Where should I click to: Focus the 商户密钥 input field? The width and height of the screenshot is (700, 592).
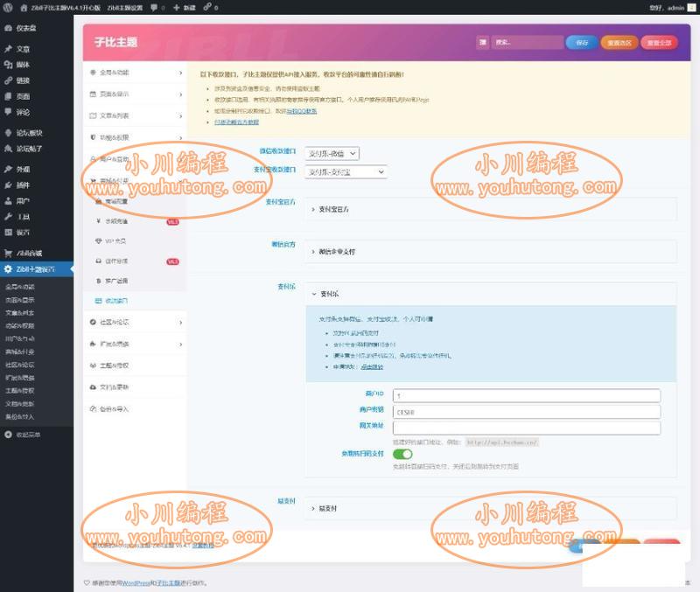click(x=527, y=412)
